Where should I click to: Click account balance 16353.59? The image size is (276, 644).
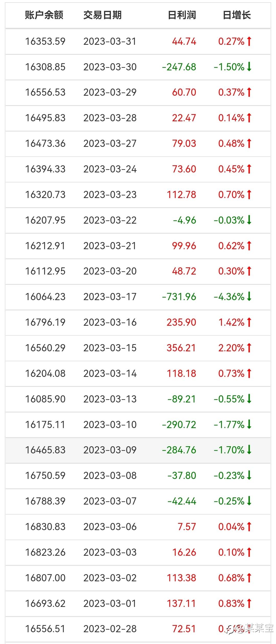coord(45,41)
